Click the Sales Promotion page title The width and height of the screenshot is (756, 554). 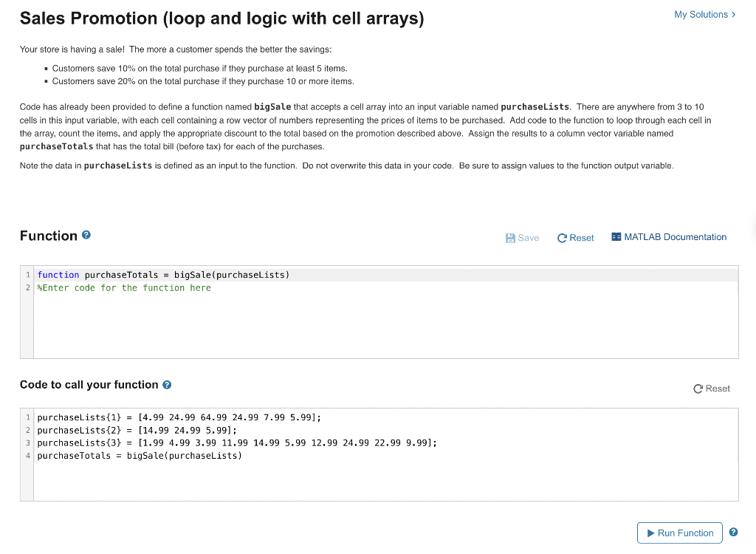point(221,18)
